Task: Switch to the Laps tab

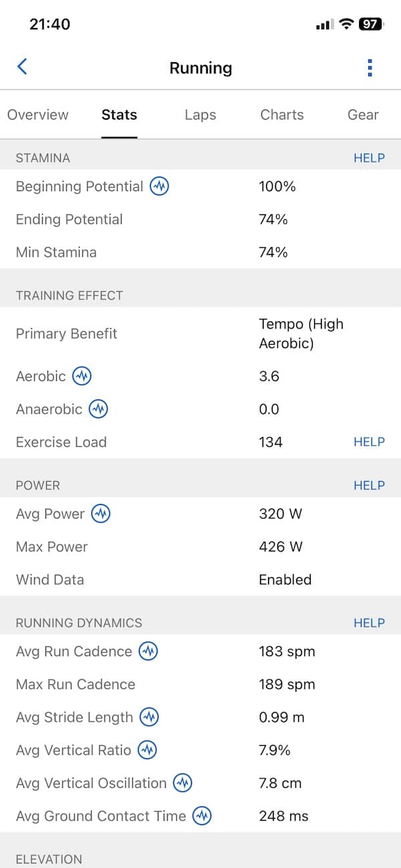Action: pos(200,115)
